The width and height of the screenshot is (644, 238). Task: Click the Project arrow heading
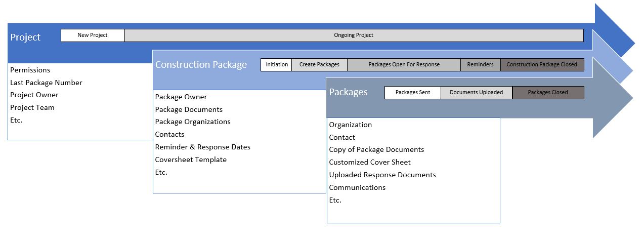pyautogui.click(x=25, y=37)
